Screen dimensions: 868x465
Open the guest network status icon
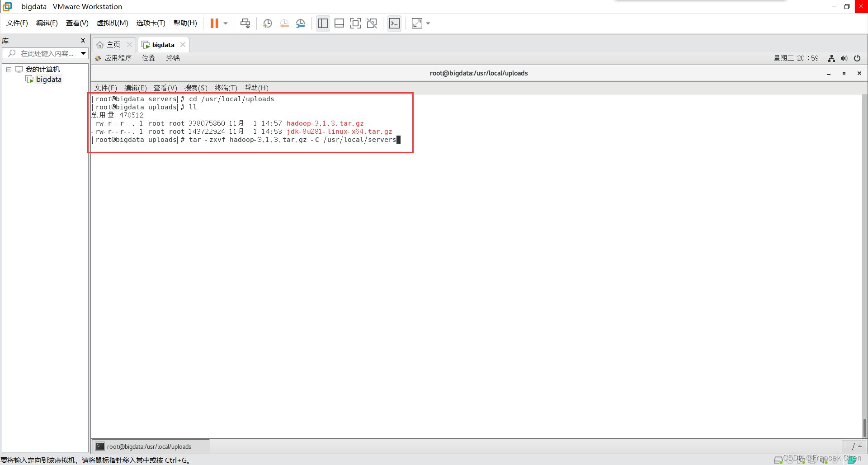click(831, 58)
